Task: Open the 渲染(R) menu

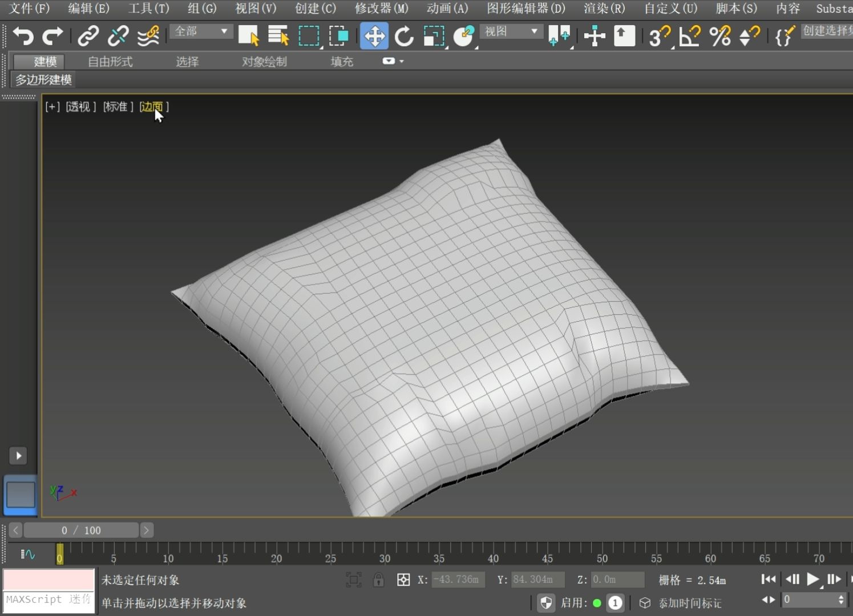Action: point(604,9)
